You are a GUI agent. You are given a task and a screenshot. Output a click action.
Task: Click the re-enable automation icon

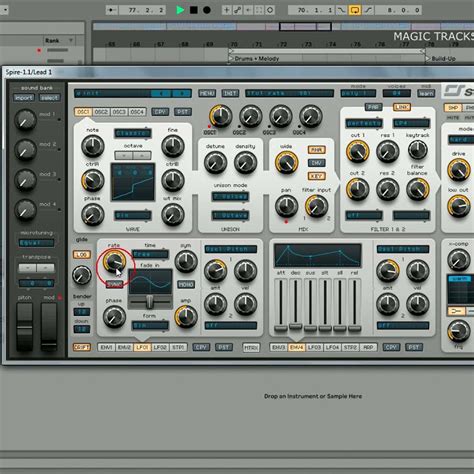pyautogui.click(x=248, y=10)
